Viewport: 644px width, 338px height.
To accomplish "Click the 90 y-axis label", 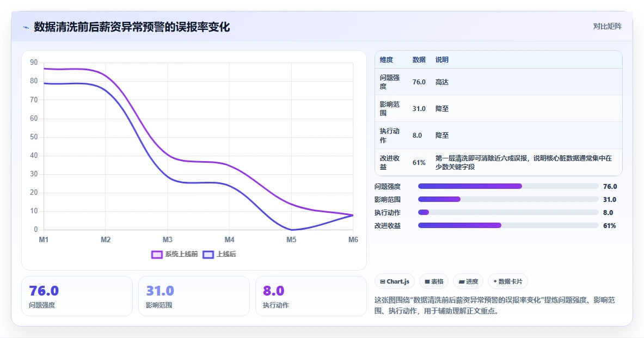I will click(34, 63).
